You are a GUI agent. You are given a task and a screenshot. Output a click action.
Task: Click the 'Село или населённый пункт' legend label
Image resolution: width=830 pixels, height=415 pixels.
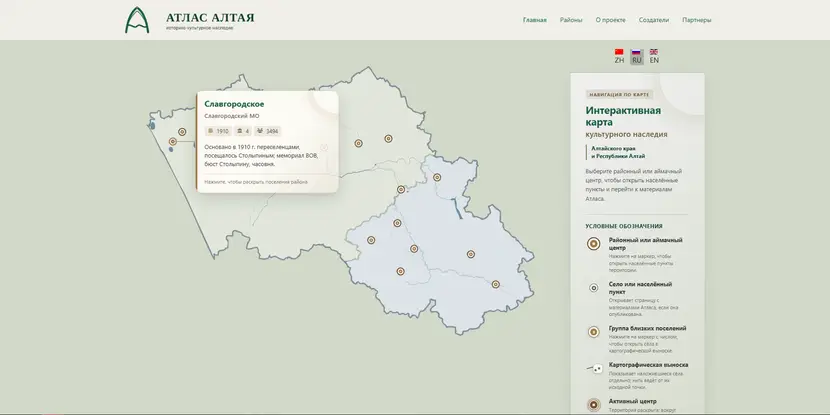[640, 288]
